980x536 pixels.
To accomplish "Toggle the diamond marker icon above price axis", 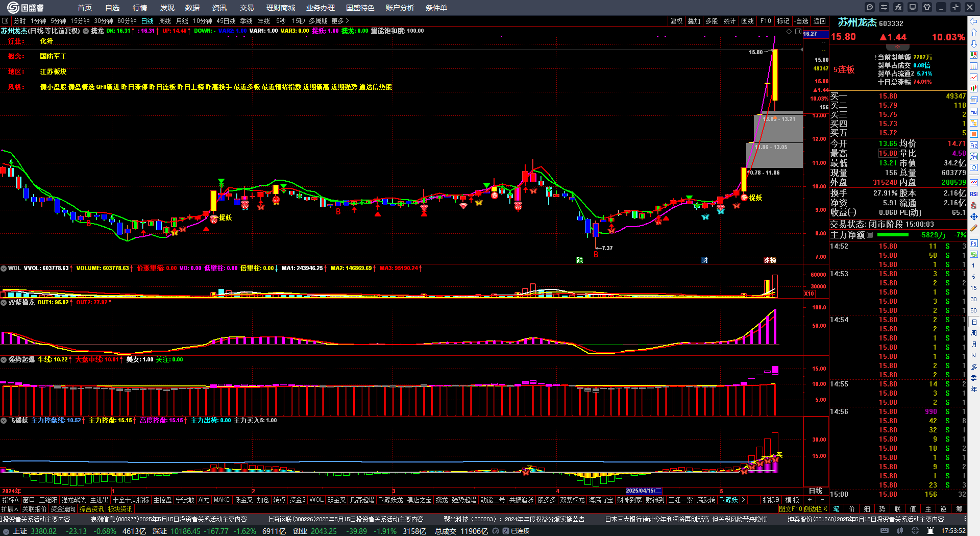I will point(789,31).
